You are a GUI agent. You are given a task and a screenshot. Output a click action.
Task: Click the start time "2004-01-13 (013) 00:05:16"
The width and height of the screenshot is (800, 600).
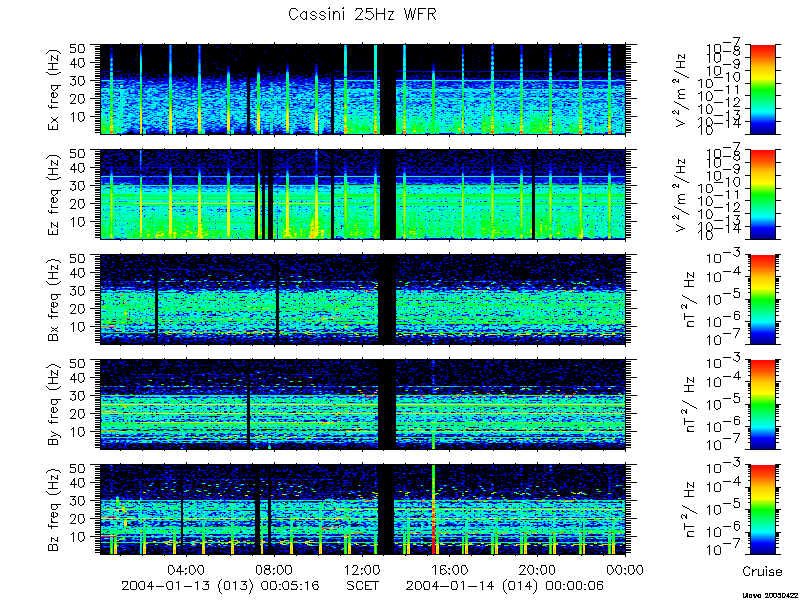[220, 585]
